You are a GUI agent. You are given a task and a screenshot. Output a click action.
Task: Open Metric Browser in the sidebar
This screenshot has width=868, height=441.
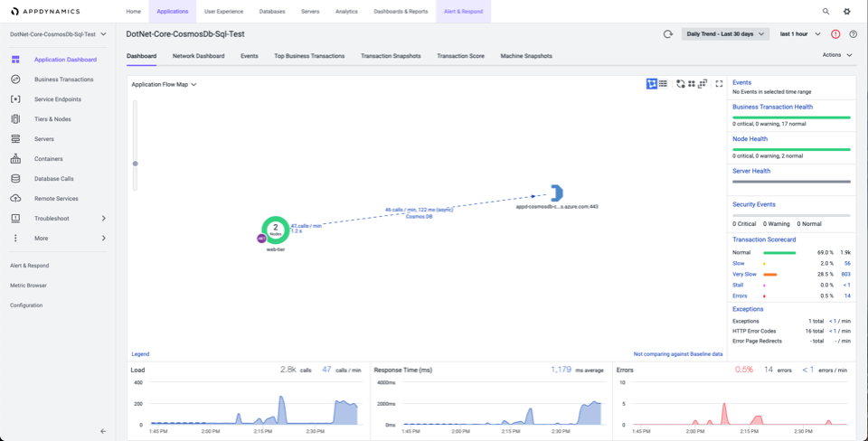[x=28, y=286]
